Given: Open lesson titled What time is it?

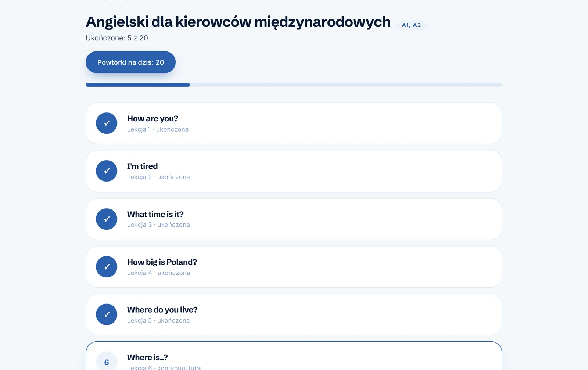Looking at the screenshot, I should click(294, 219).
